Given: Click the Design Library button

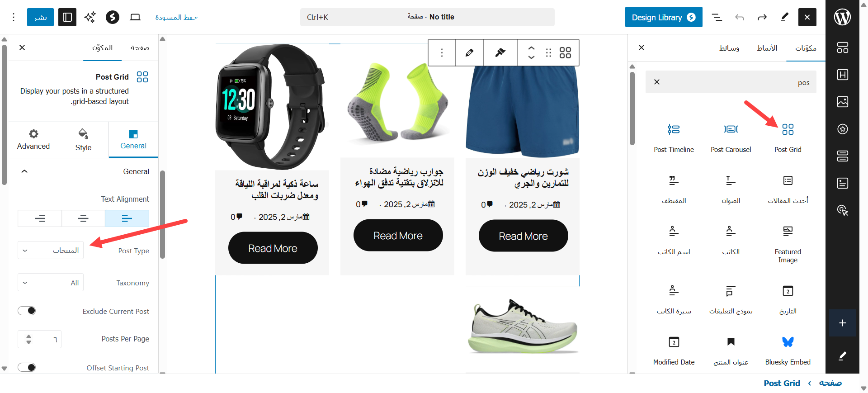Looking at the screenshot, I should [664, 17].
